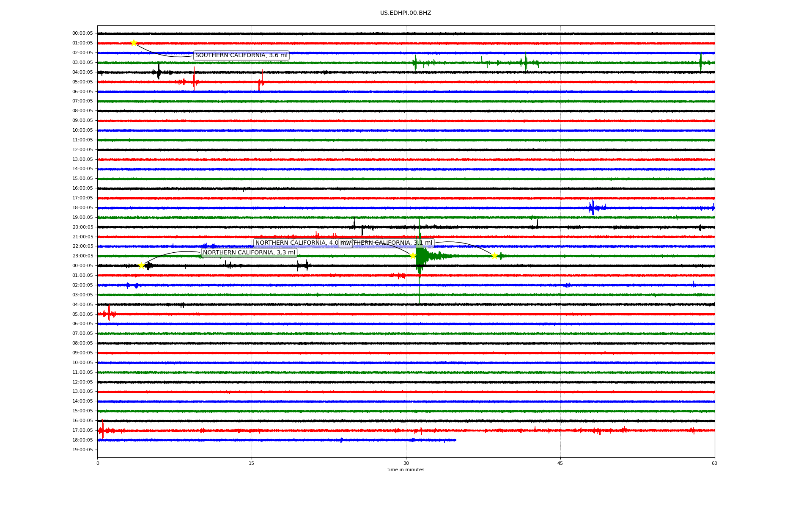Click the yellow star on the black 00:00:05 trace
Screen dimensions: 812x508
click(141, 265)
